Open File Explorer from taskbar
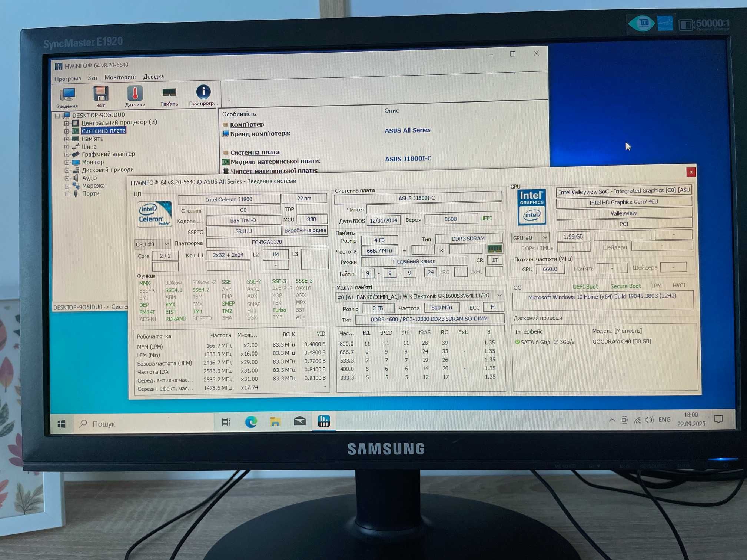Viewport: 747px width, 560px height. (275, 421)
